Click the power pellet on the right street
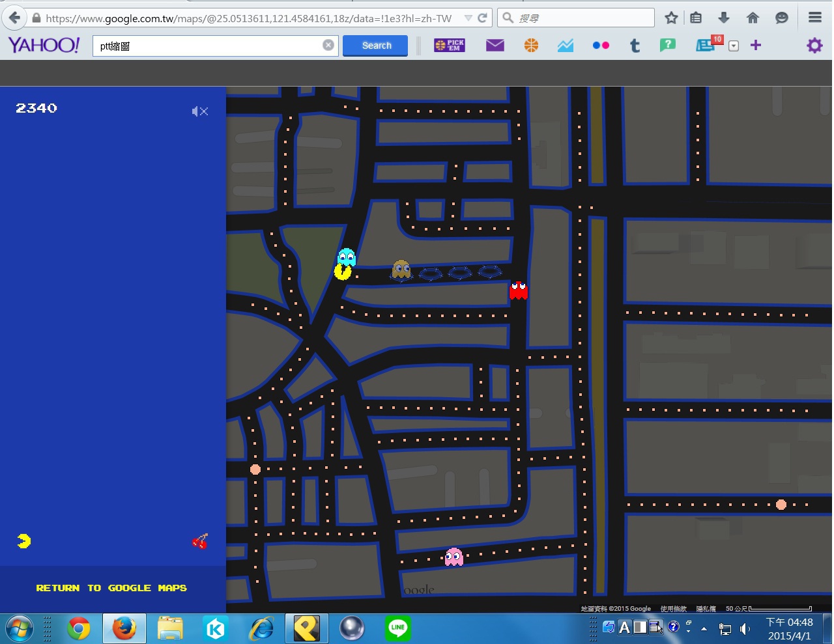 (781, 505)
